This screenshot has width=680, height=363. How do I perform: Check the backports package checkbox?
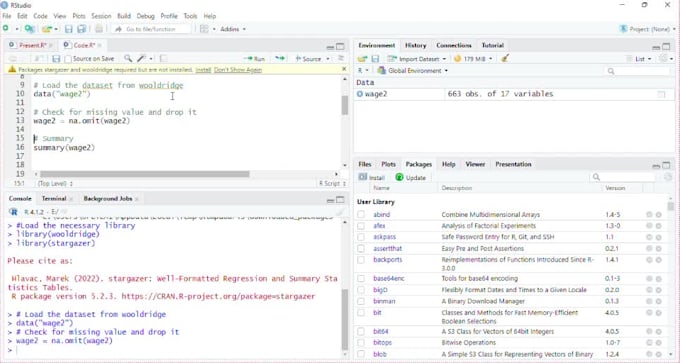click(361, 260)
